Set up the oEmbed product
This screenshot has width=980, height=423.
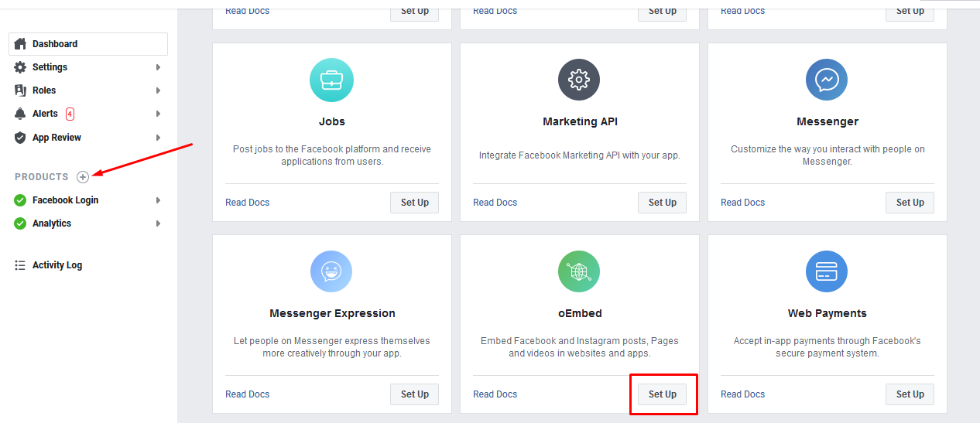point(663,394)
